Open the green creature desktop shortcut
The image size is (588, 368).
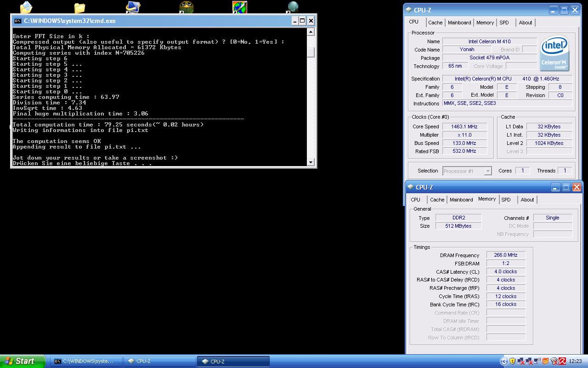click(186, 7)
